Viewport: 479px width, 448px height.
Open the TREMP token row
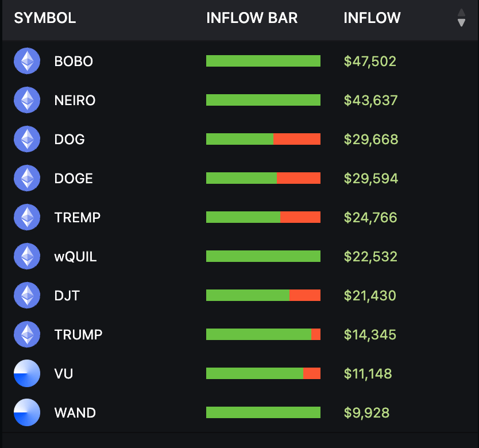(239, 217)
